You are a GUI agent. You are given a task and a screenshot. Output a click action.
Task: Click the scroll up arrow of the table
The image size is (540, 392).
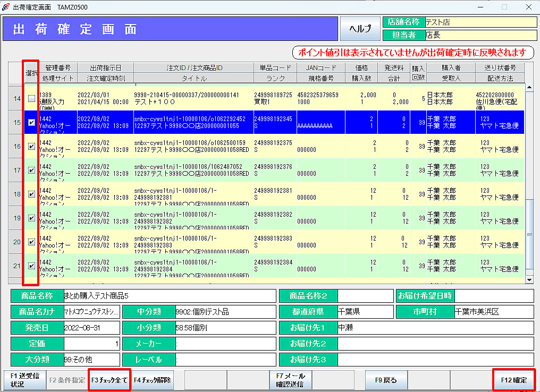click(529, 87)
